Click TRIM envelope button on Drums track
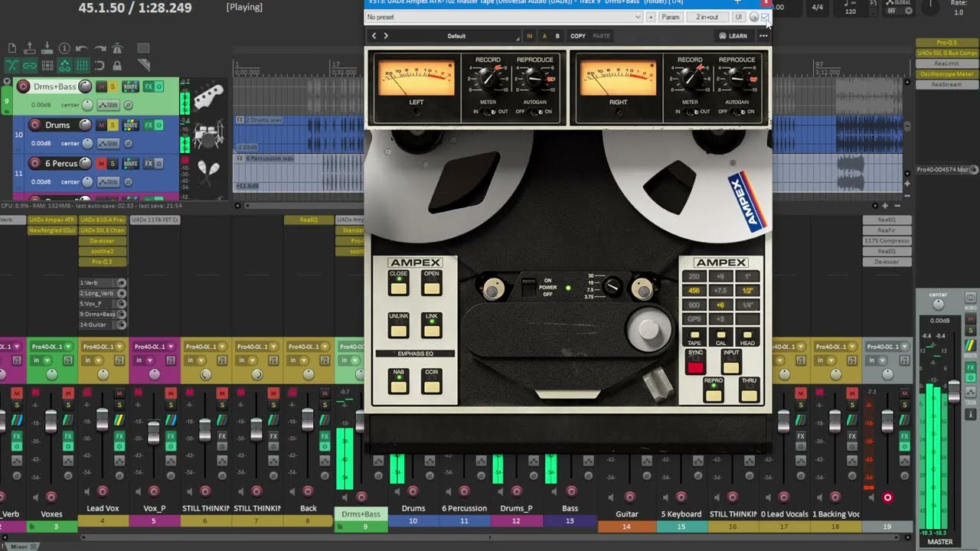 tap(109, 144)
